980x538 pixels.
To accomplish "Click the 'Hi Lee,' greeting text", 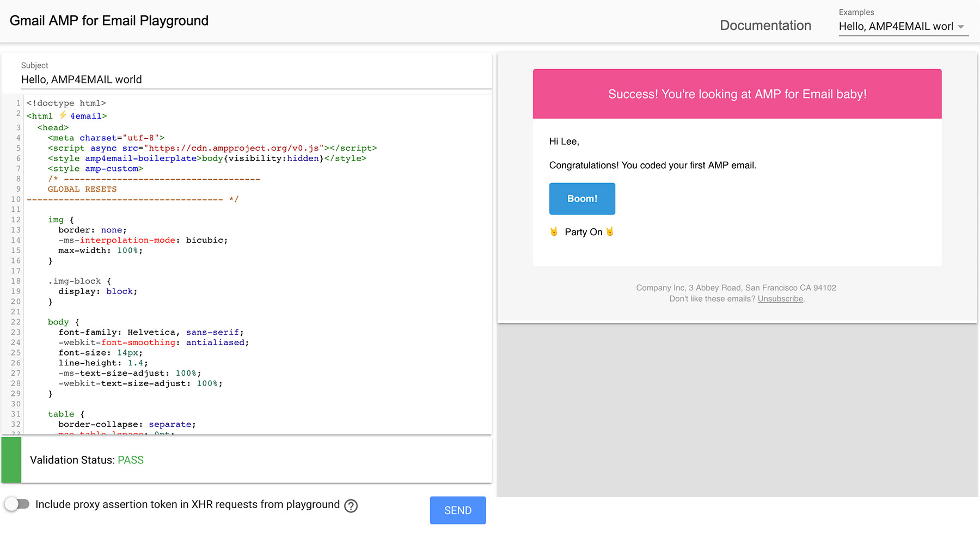I will pyautogui.click(x=564, y=142).
